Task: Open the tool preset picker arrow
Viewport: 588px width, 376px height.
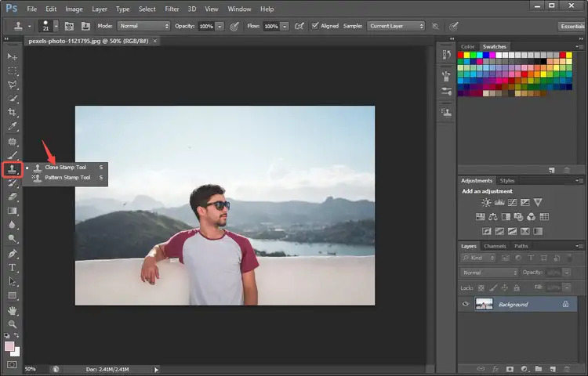Action: pyautogui.click(x=29, y=26)
